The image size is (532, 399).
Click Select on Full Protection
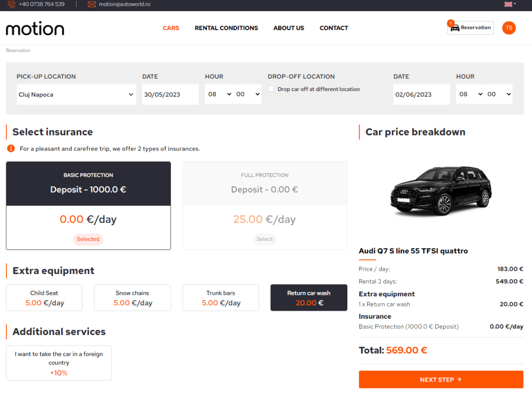(264, 239)
